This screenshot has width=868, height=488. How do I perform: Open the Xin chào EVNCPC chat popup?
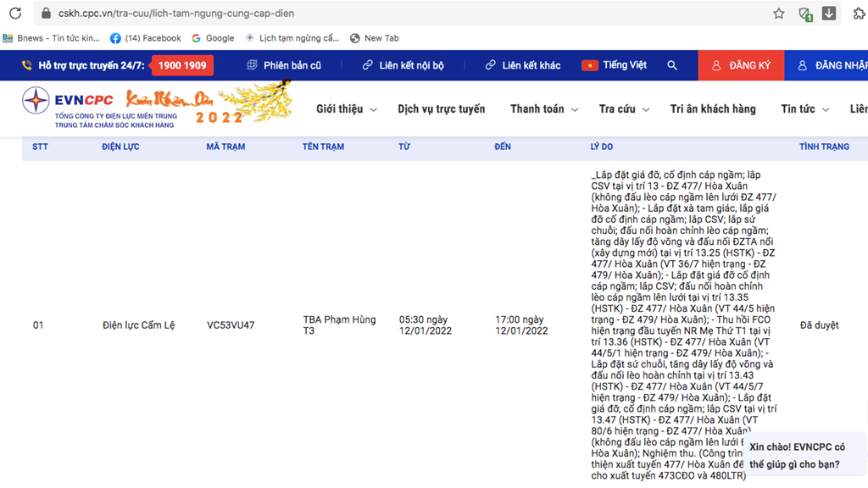coord(804,455)
